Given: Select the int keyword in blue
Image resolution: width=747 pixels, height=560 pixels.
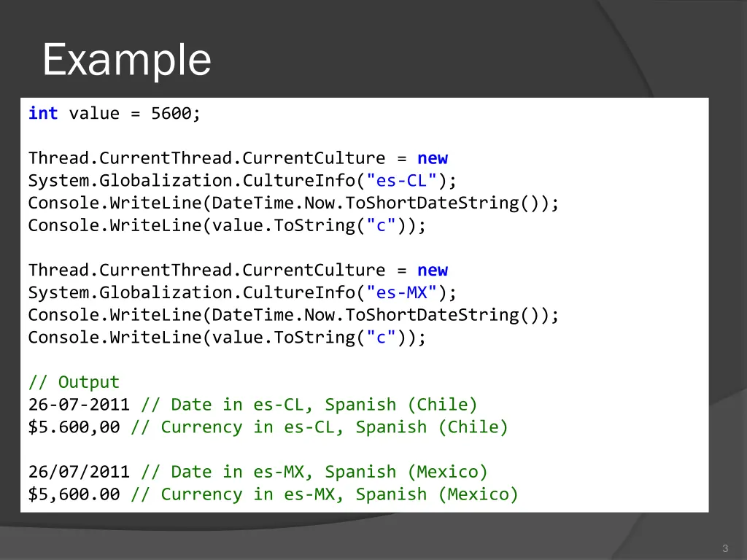Looking at the screenshot, I should tap(42, 113).
